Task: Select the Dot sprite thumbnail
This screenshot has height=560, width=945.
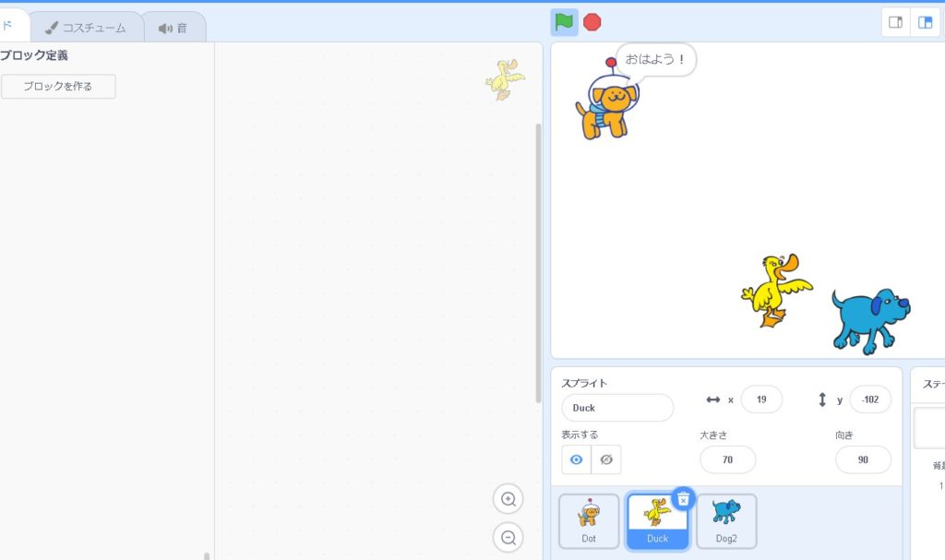Action: pyautogui.click(x=589, y=521)
